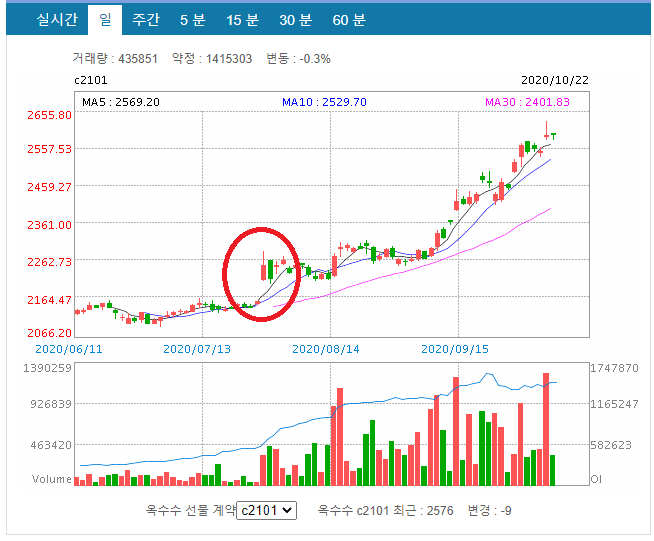Click the 2262.73 price axis label

coord(49,262)
